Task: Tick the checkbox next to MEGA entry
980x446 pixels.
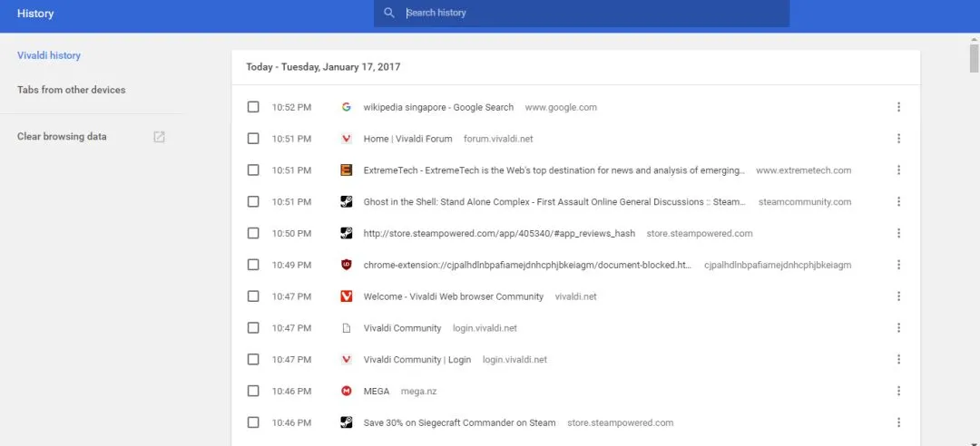Action: (x=252, y=391)
